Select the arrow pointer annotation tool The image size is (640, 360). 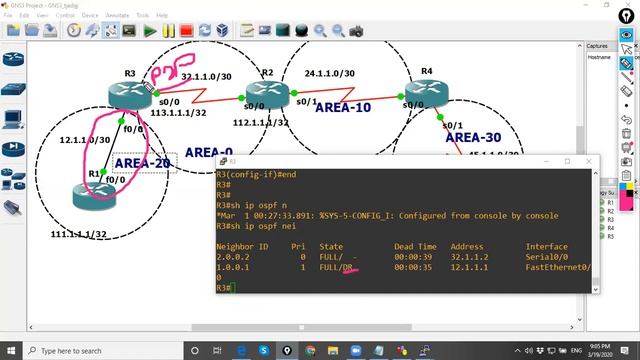626,49
